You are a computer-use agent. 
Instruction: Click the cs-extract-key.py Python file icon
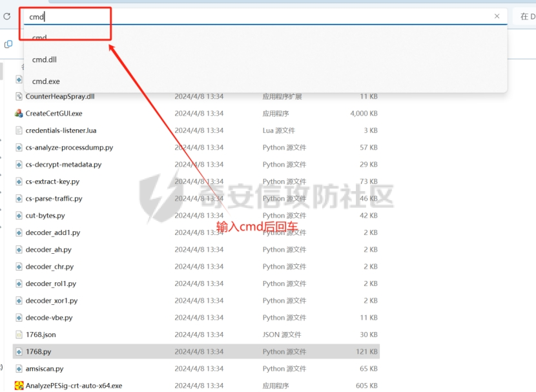[19, 181]
